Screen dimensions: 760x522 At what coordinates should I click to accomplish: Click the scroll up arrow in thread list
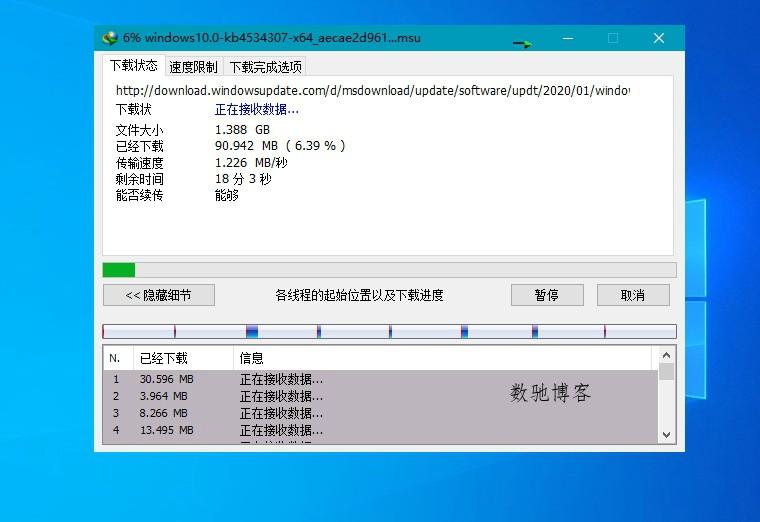(x=666, y=355)
